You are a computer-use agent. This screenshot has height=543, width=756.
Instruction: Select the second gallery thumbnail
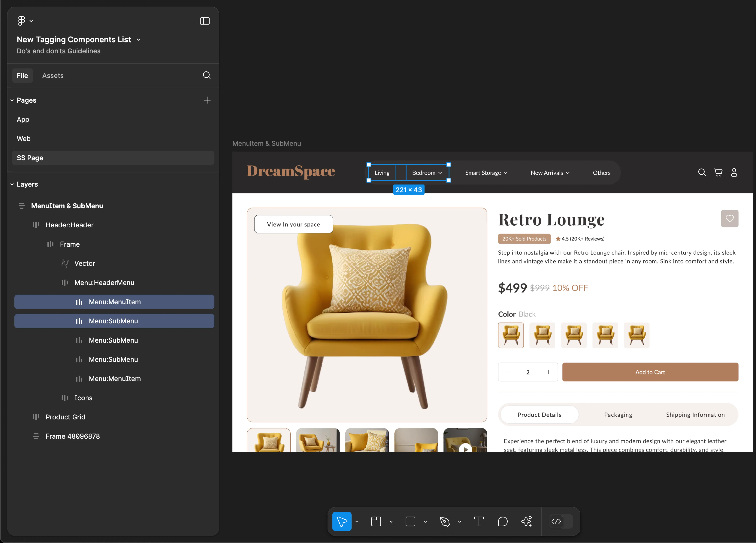318,440
